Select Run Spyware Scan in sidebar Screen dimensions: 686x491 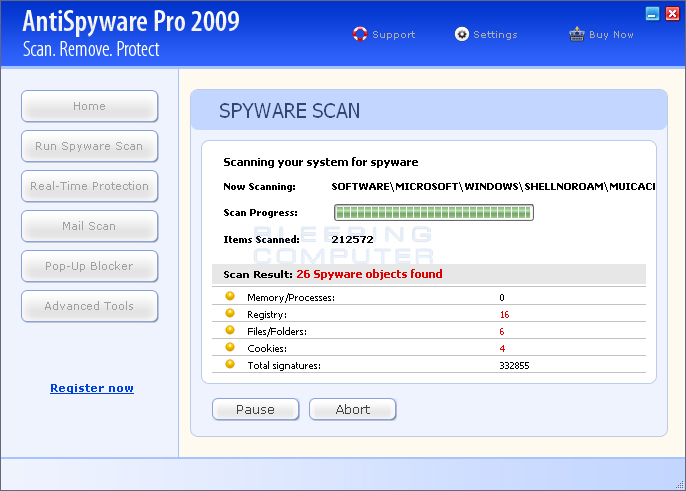[89, 146]
